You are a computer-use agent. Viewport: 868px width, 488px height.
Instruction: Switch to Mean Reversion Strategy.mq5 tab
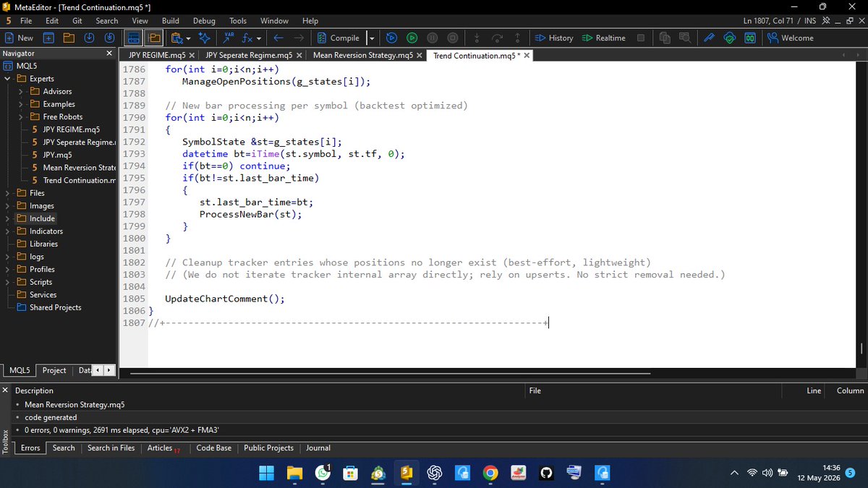click(x=363, y=55)
